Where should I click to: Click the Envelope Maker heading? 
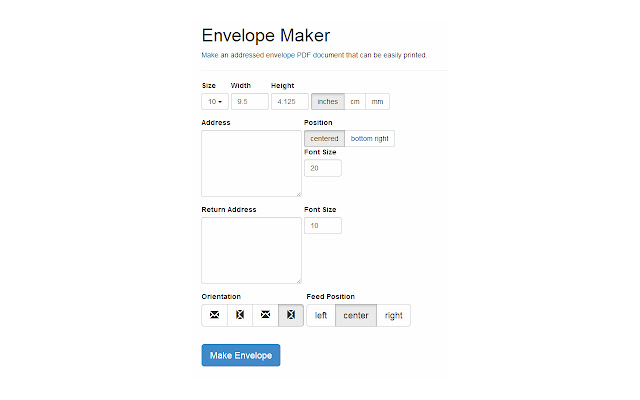pos(266,36)
